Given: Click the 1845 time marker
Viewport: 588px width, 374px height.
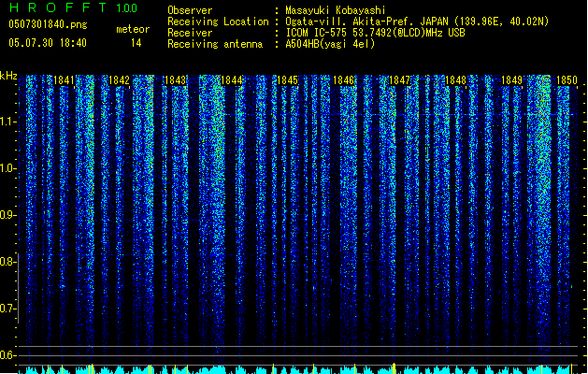Looking at the screenshot, I should [287, 80].
